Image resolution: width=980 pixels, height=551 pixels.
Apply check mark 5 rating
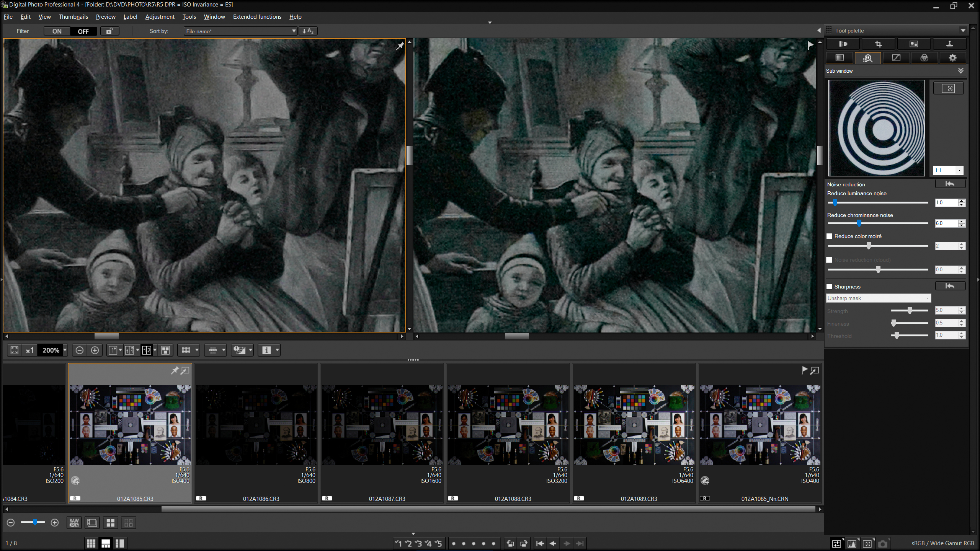[438, 543]
